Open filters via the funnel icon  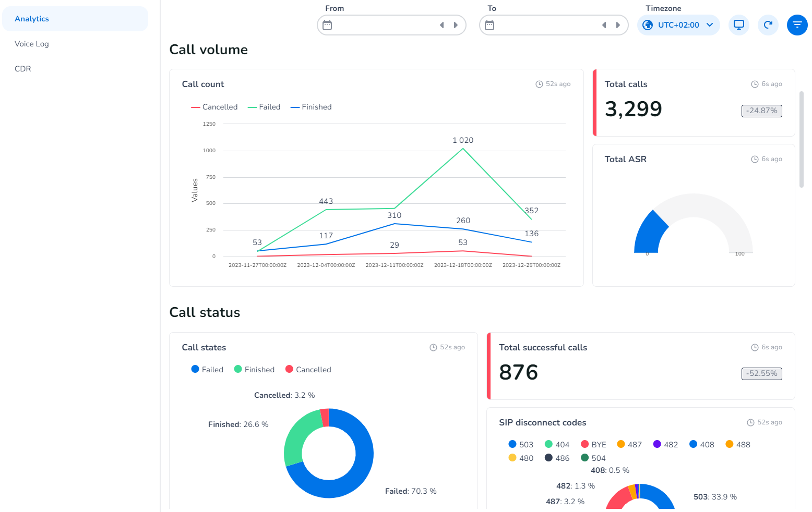797,25
